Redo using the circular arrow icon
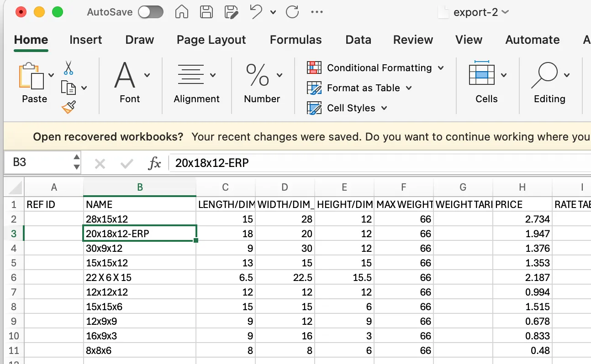 coord(292,12)
